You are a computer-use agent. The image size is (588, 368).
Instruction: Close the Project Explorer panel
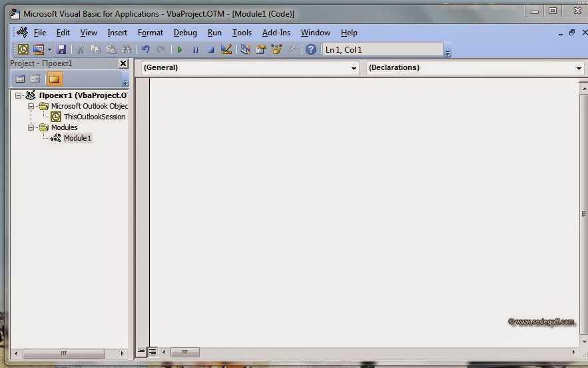(123, 63)
